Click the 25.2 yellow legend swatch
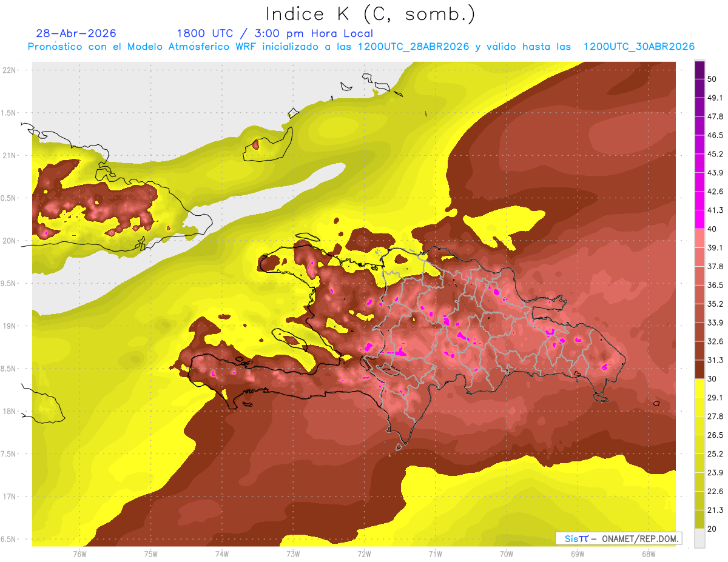 point(699,444)
